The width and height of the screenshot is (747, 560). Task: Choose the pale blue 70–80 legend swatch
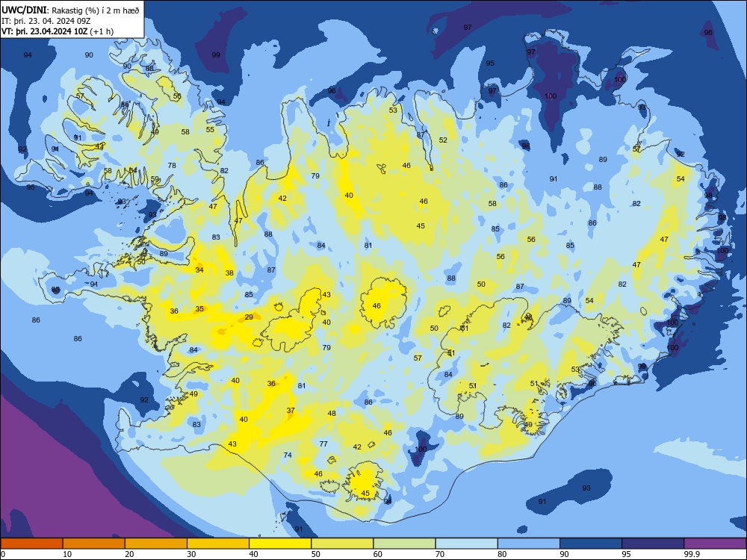[467, 544]
